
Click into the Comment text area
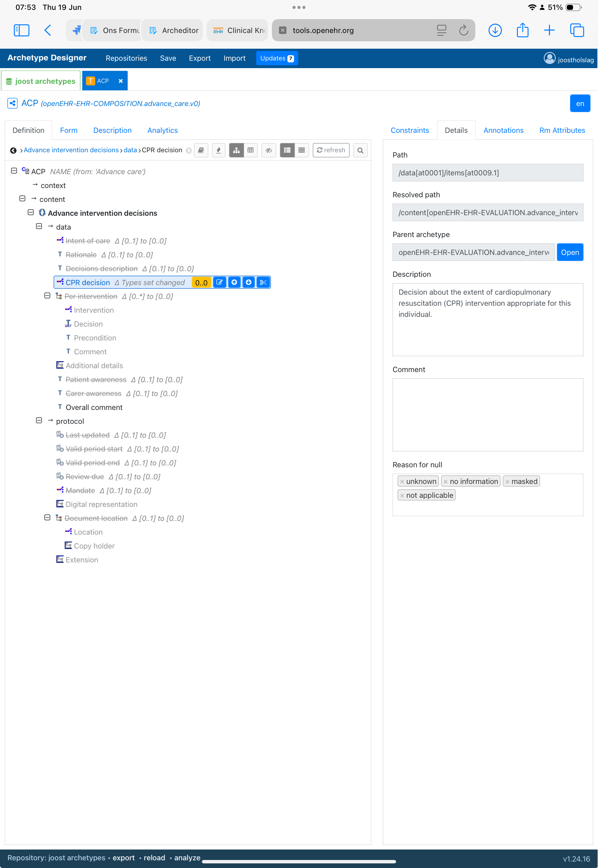487,415
